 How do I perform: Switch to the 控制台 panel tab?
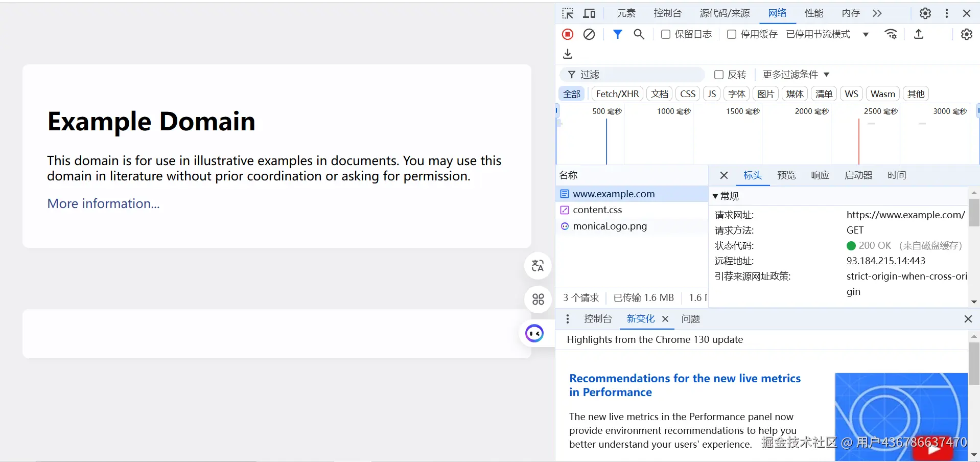tap(668, 13)
